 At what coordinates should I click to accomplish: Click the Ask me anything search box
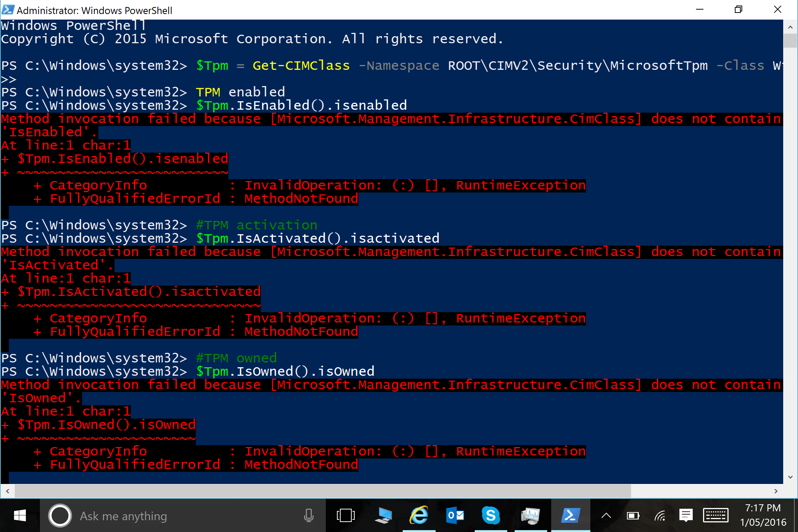pyautogui.click(x=183, y=516)
